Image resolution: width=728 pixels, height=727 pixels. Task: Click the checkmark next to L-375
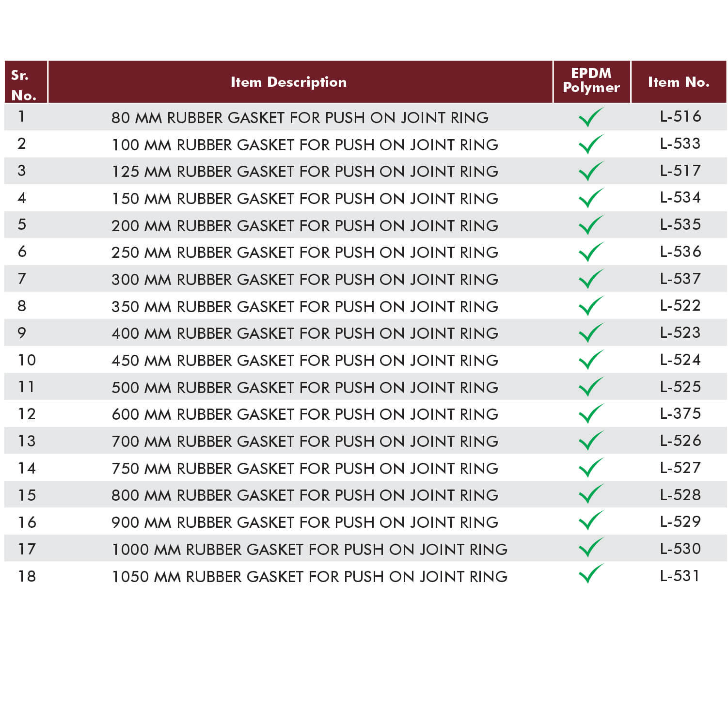[x=591, y=414]
